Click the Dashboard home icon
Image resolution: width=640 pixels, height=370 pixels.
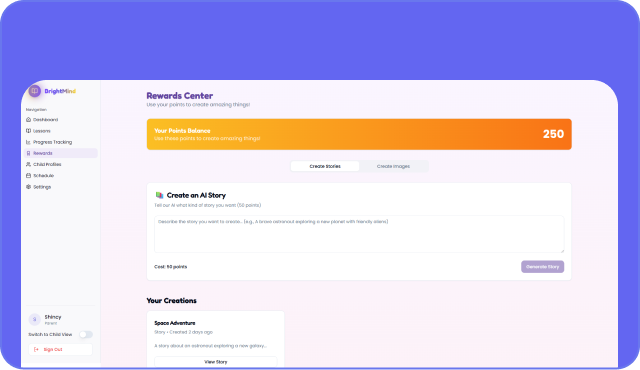coord(28,120)
